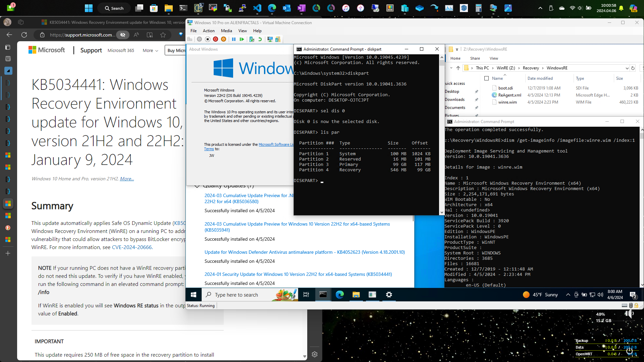Click the guest Type here to search box
The width and height of the screenshot is (644, 362).
(250, 295)
